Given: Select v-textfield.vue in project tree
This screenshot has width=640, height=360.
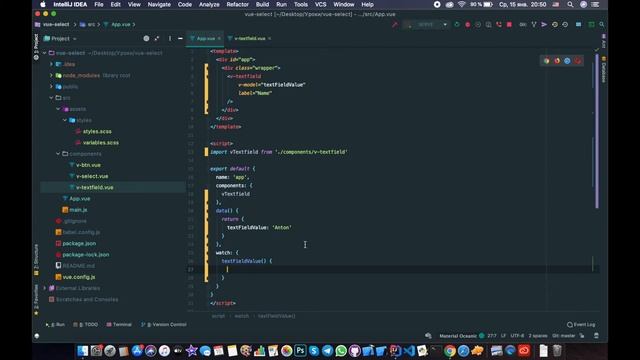Looking at the screenshot, I should (95, 187).
